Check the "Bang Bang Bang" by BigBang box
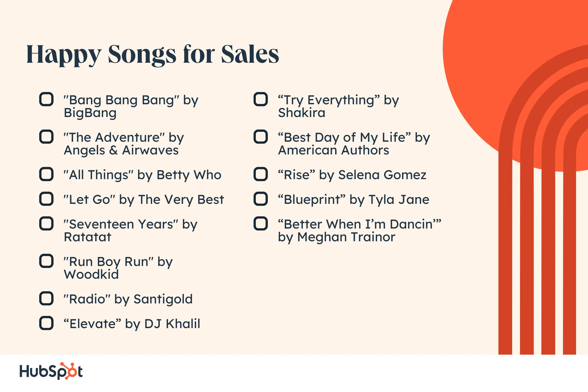588x392 pixels. tap(46, 99)
